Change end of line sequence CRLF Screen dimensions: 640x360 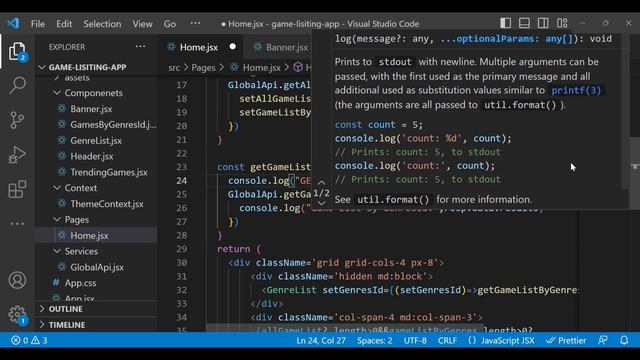click(447, 340)
